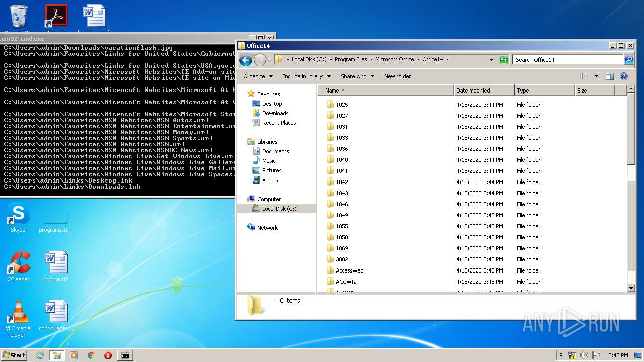Screen dimensions: 644x362
Task: Sort by the Size column header
Action: 595,90
